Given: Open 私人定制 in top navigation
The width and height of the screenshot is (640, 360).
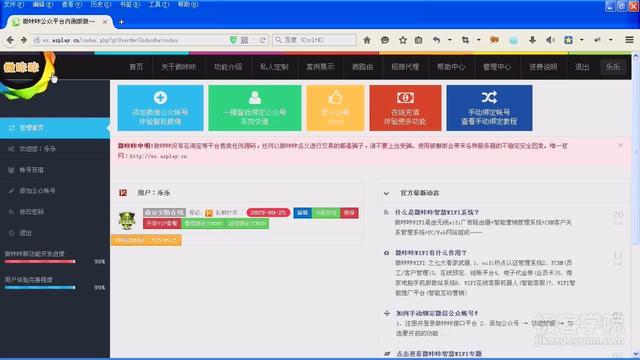Looking at the screenshot, I should pyautogui.click(x=274, y=67).
